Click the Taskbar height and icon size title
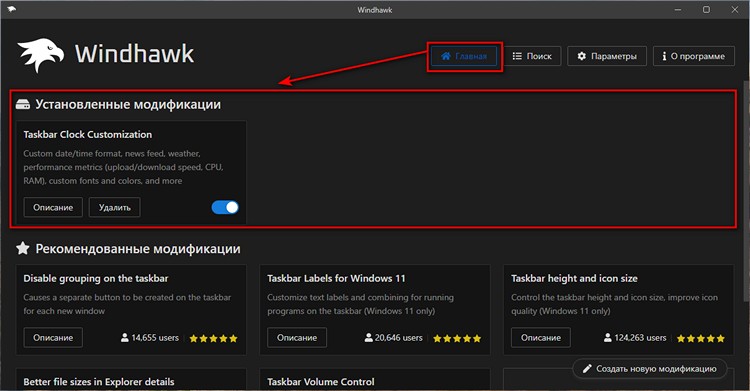Image resolution: width=750 pixels, height=391 pixels. coord(574,279)
